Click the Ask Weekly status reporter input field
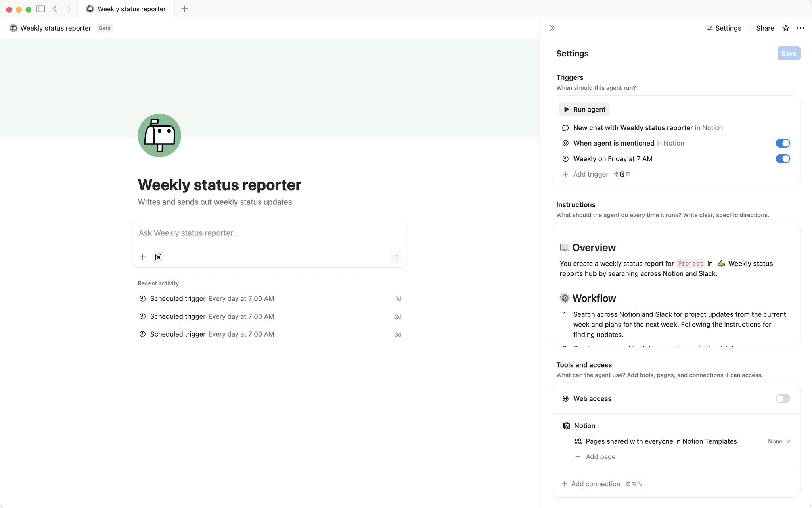The image size is (812, 508). click(269, 233)
